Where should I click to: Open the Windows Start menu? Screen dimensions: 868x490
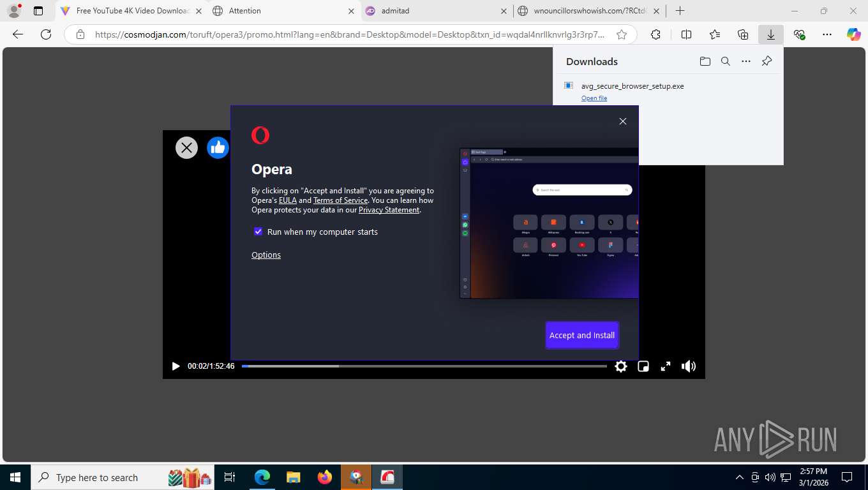point(15,477)
